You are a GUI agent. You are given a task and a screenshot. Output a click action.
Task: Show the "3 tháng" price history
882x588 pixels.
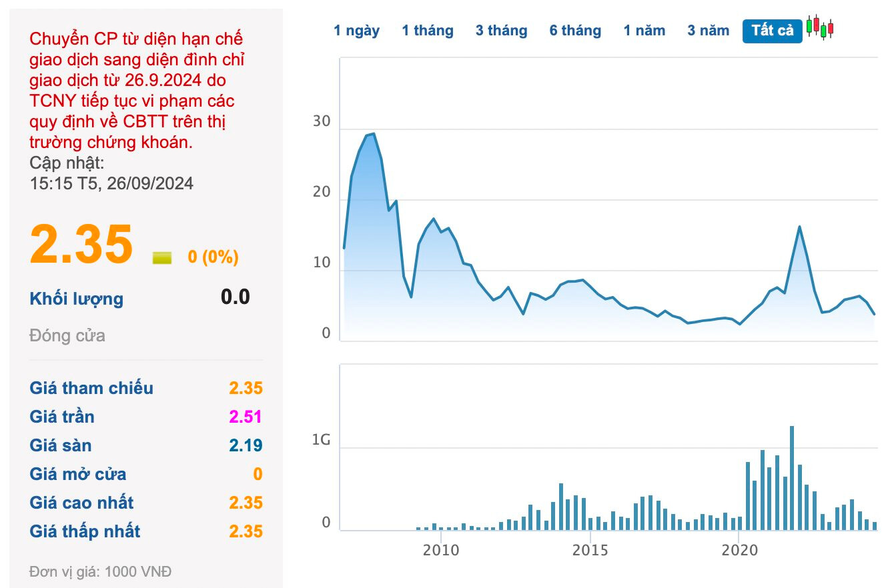point(501,31)
